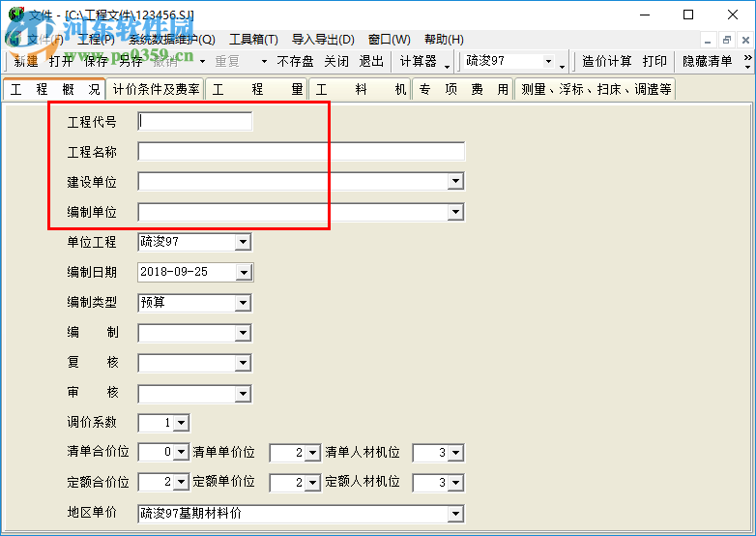The width and height of the screenshot is (756, 536).
Task: Open the 导入导出(D) menu
Action: tap(323, 40)
